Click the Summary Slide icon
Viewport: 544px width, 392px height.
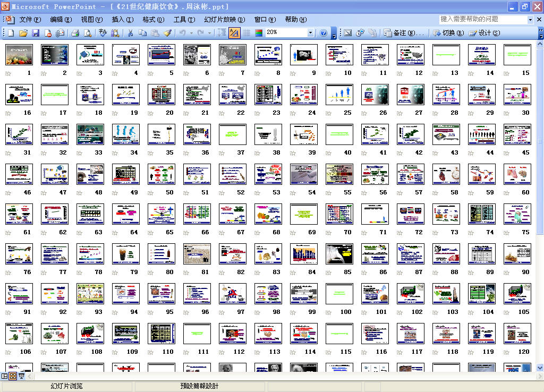coord(372,33)
